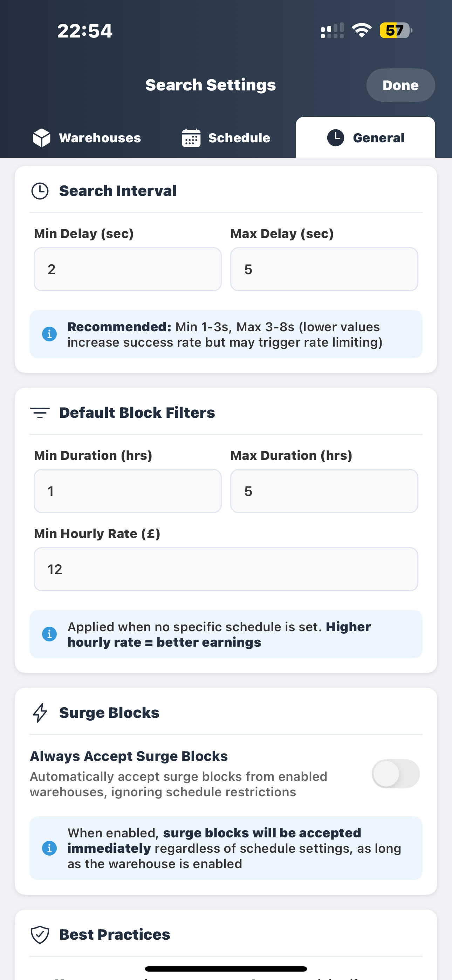The image size is (452, 980).
Task: Click the Search Interval clock icon
Action: click(41, 190)
